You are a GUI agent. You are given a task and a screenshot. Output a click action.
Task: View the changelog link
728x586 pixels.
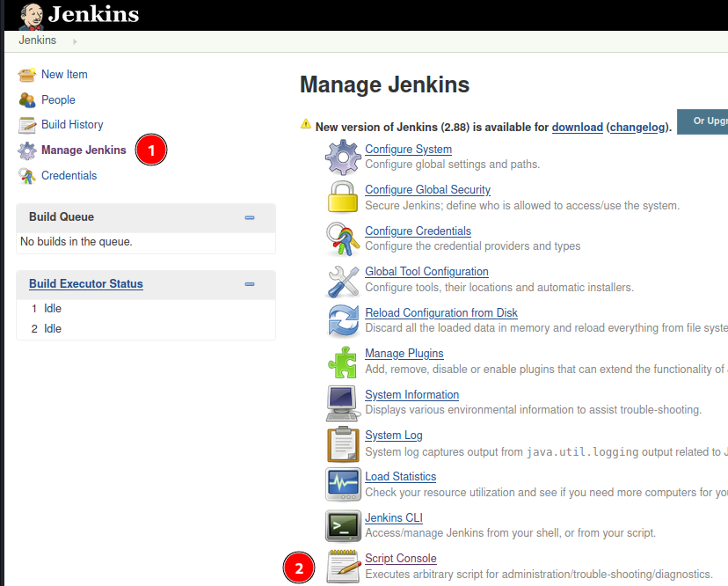637,127
